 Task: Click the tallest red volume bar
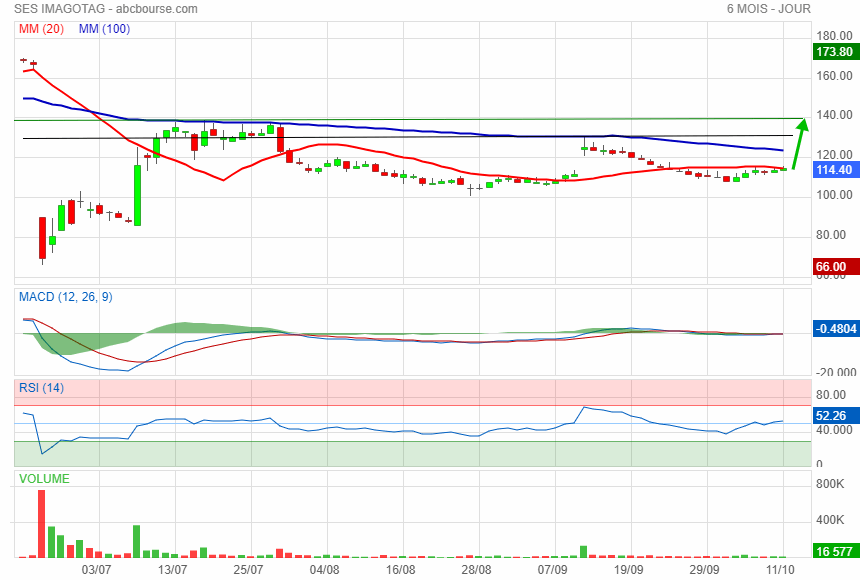(x=42, y=524)
